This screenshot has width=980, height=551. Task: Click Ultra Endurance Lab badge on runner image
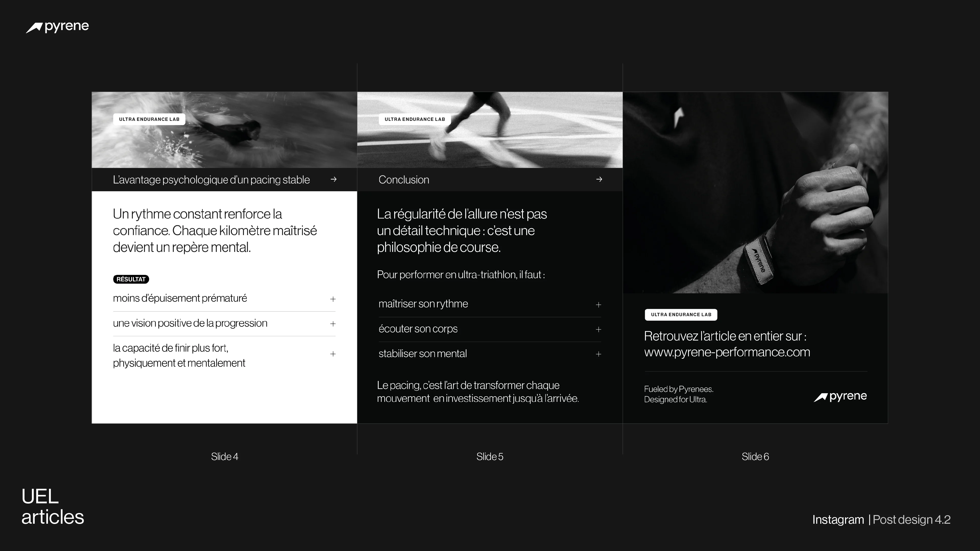pyautogui.click(x=415, y=119)
